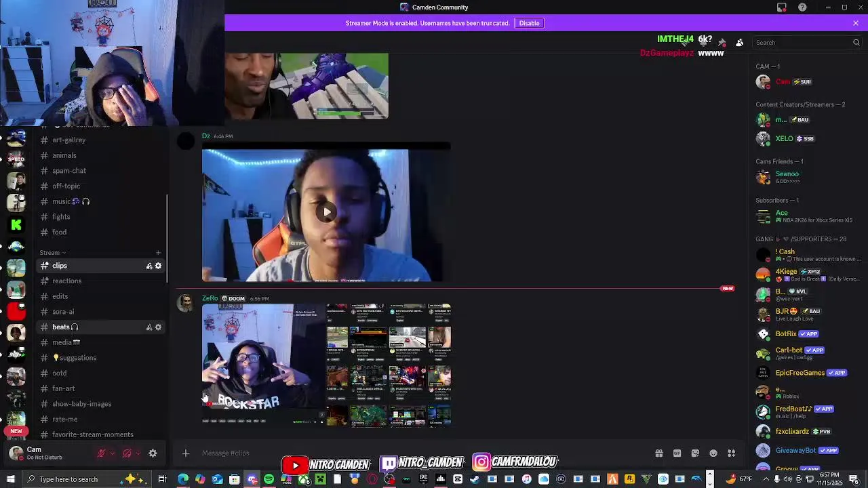
Task: Open the animals channel
Action: click(100, 155)
